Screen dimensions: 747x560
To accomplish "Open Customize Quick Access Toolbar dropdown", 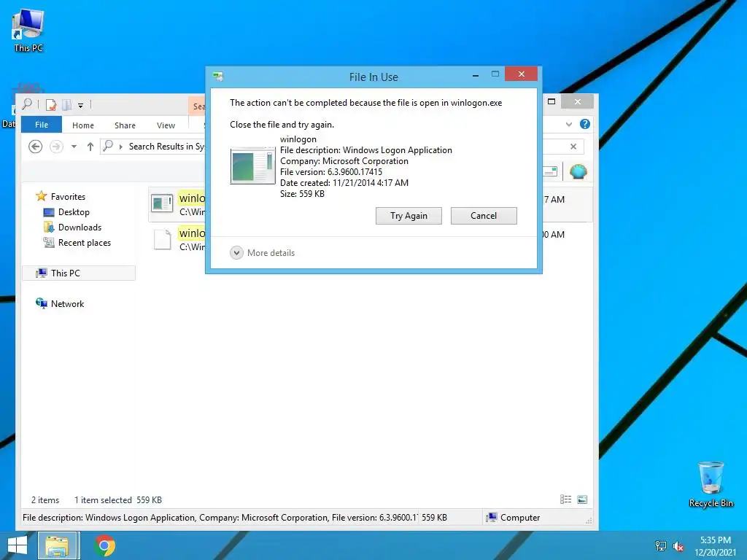I will [x=80, y=106].
